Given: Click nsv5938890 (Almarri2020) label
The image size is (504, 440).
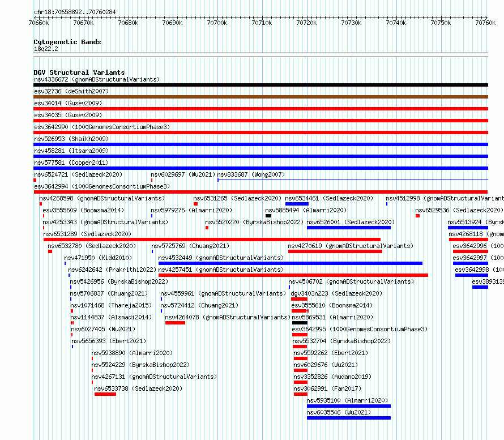Looking at the screenshot, I should (132, 353).
